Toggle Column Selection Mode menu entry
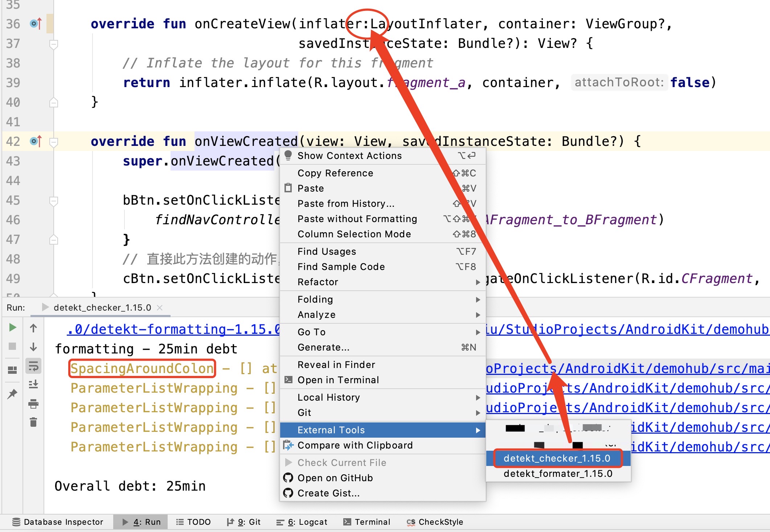 tap(354, 234)
